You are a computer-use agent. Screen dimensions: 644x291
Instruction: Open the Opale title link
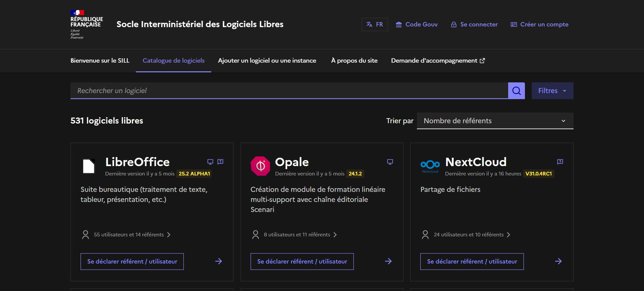(292, 162)
